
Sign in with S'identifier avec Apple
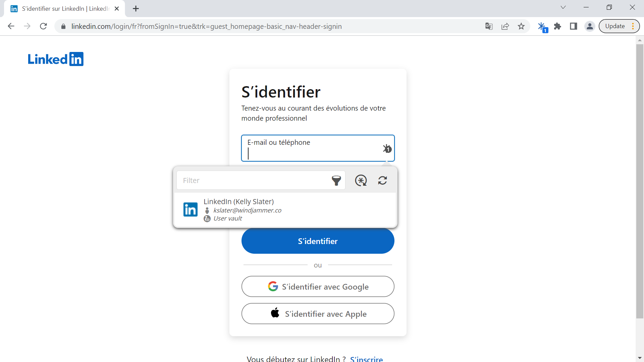coord(318,314)
